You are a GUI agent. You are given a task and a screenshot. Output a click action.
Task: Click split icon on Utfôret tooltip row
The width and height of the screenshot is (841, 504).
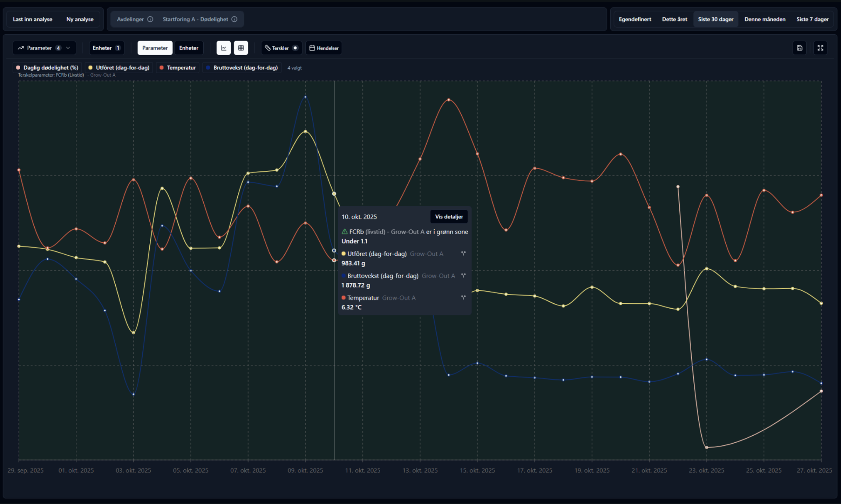click(463, 254)
